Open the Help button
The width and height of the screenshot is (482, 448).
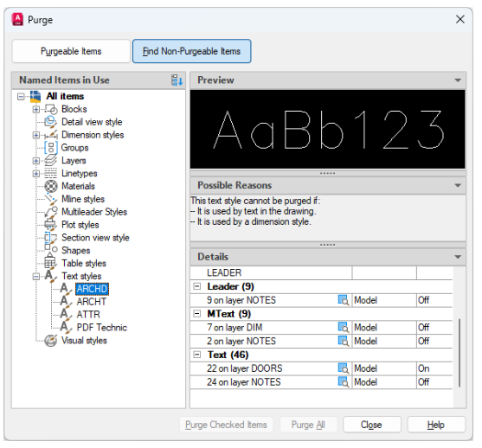tap(436, 425)
